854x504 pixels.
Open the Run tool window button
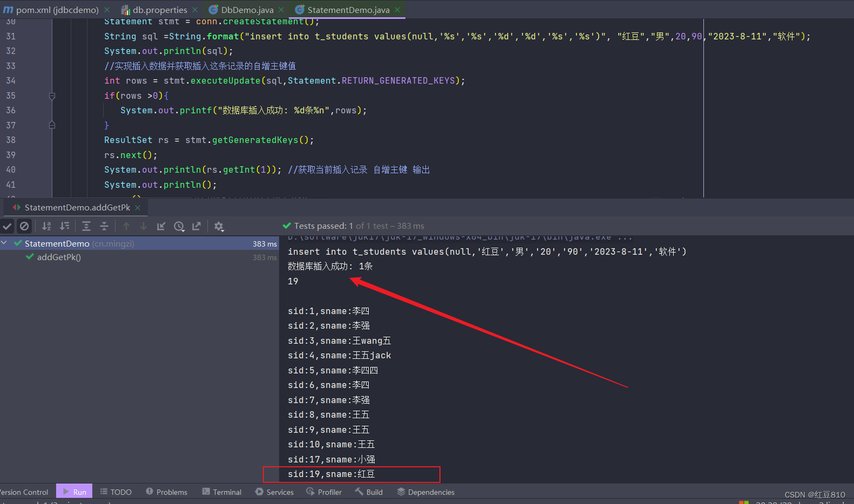pos(74,492)
